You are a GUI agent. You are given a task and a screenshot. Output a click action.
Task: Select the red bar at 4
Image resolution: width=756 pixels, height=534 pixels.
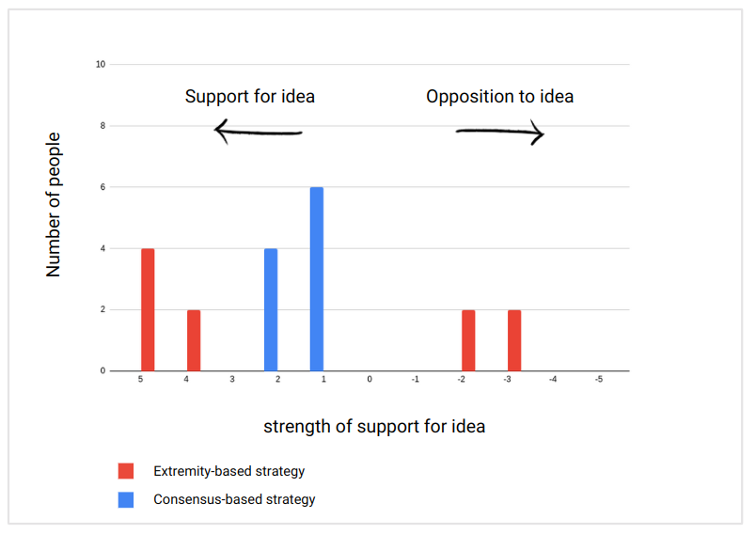(194, 340)
